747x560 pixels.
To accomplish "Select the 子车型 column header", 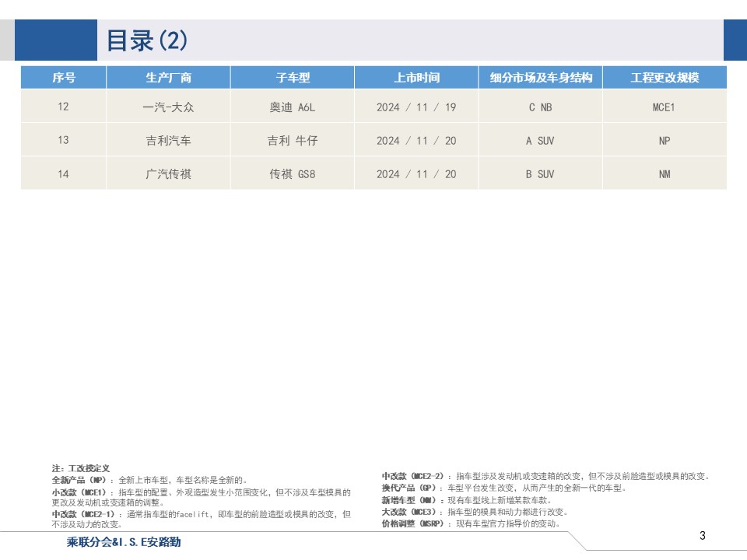I will tap(293, 77).
